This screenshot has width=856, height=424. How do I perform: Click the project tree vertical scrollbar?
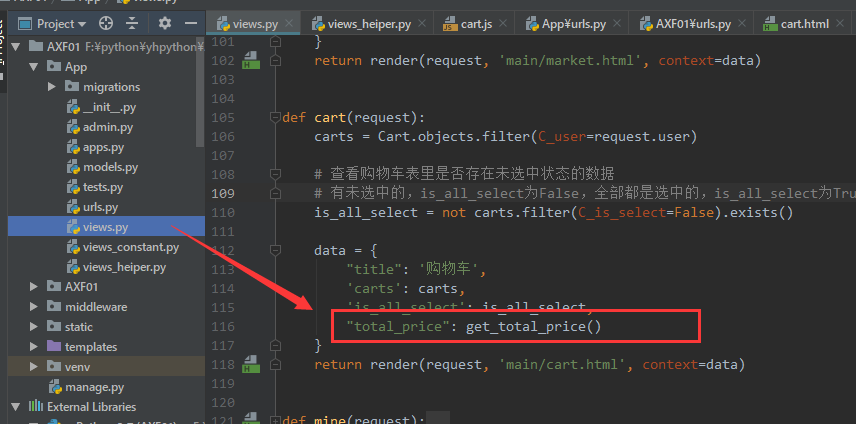tap(201, 93)
